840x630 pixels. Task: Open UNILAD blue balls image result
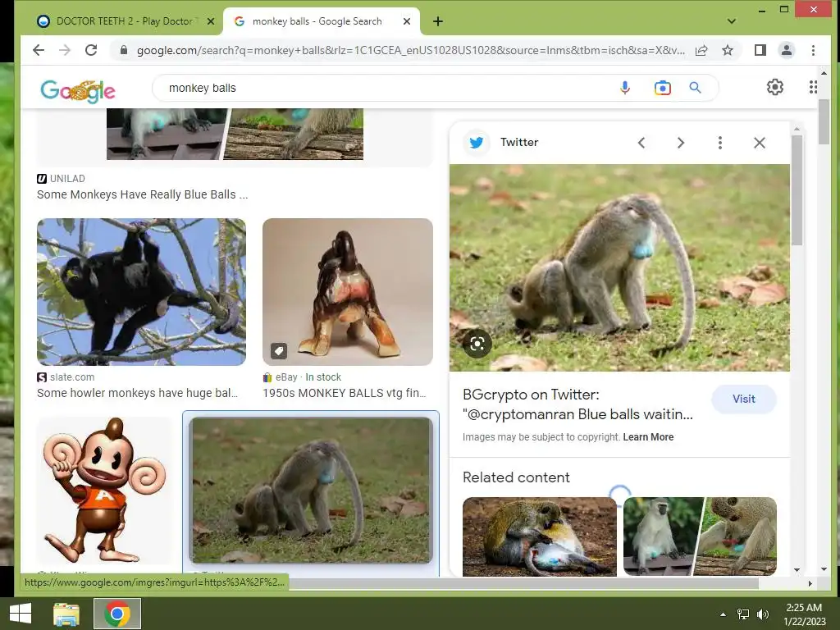[x=235, y=134]
